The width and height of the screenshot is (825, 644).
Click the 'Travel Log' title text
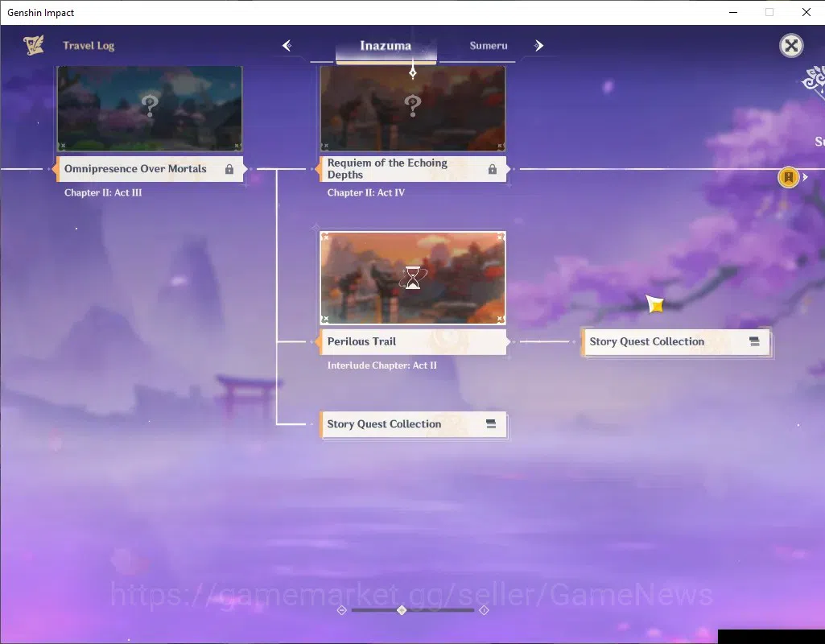(x=89, y=46)
